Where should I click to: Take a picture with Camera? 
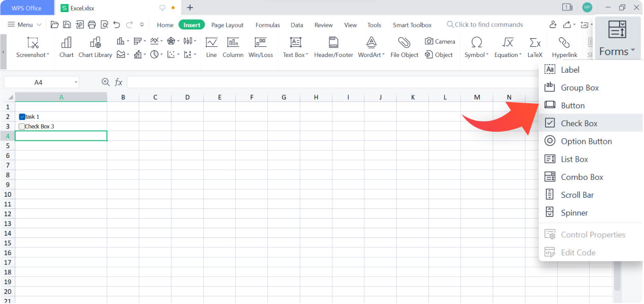point(439,41)
